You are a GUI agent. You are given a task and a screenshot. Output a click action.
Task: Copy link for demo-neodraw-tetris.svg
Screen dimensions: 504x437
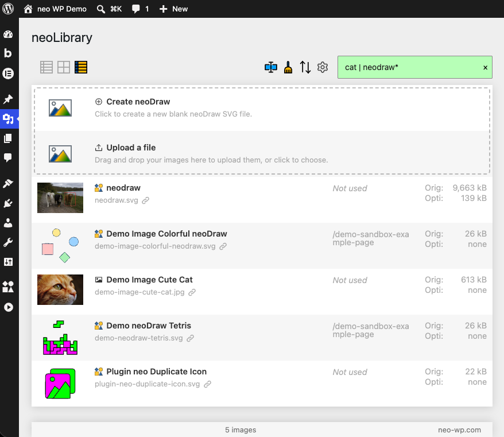(x=190, y=338)
